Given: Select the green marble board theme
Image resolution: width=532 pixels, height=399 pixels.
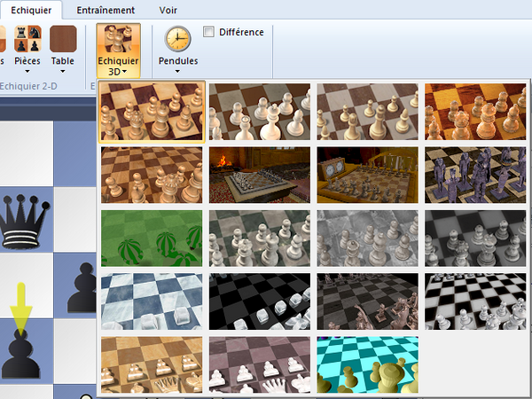Looking at the screenshot, I should click(260, 239).
